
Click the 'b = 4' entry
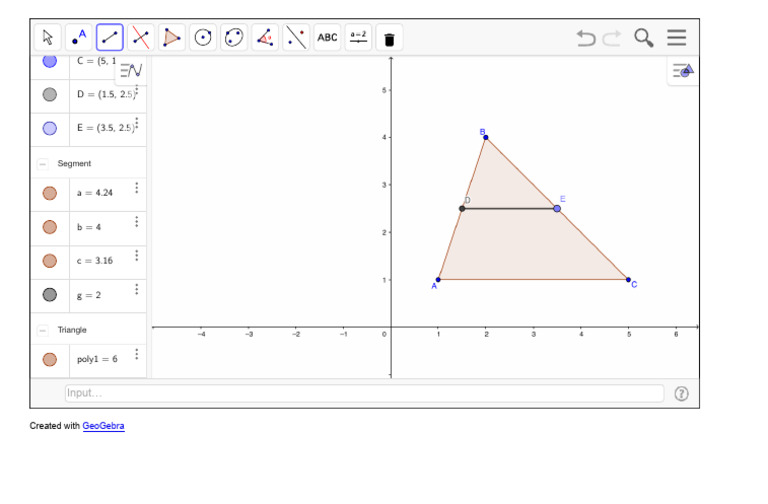click(x=89, y=227)
